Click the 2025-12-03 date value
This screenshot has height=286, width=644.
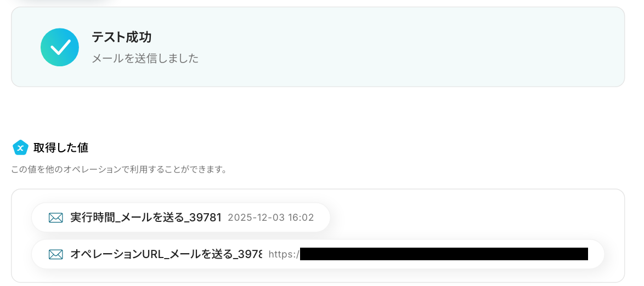(256, 218)
